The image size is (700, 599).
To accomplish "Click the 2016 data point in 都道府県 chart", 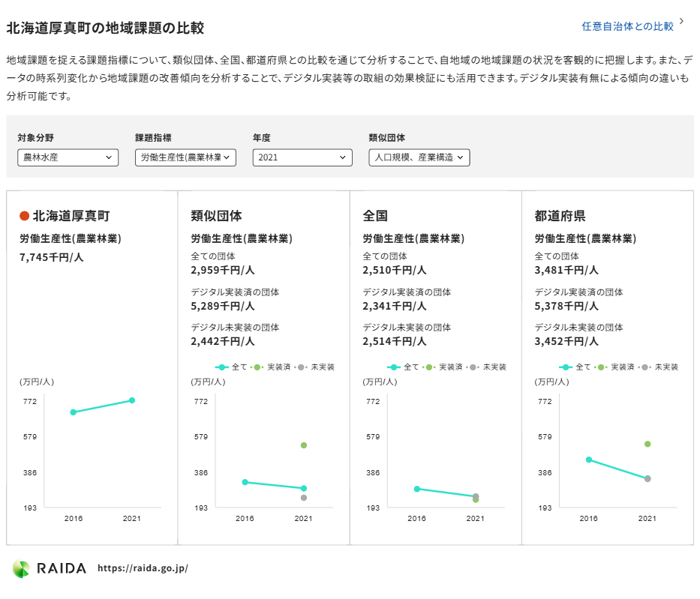I will point(590,461).
